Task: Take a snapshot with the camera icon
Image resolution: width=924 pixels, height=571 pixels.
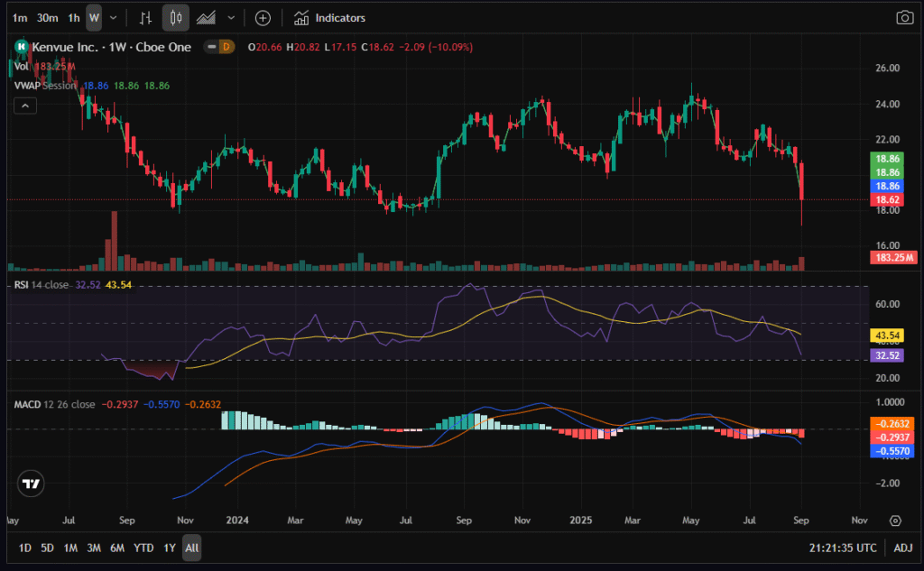Action: click(x=903, y=17)
